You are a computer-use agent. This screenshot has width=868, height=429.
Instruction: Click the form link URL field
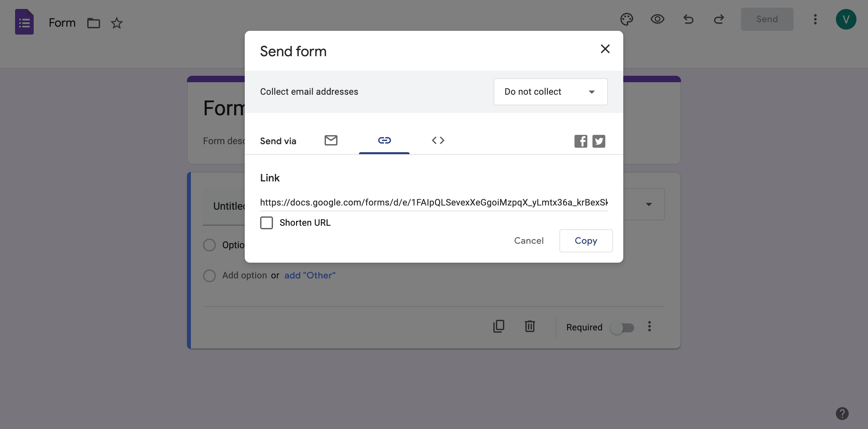434,202
